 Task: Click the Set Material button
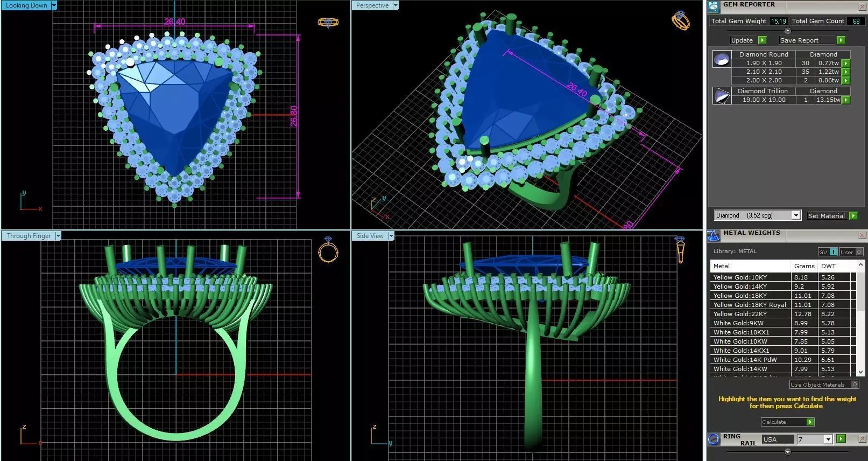point(827,216)
